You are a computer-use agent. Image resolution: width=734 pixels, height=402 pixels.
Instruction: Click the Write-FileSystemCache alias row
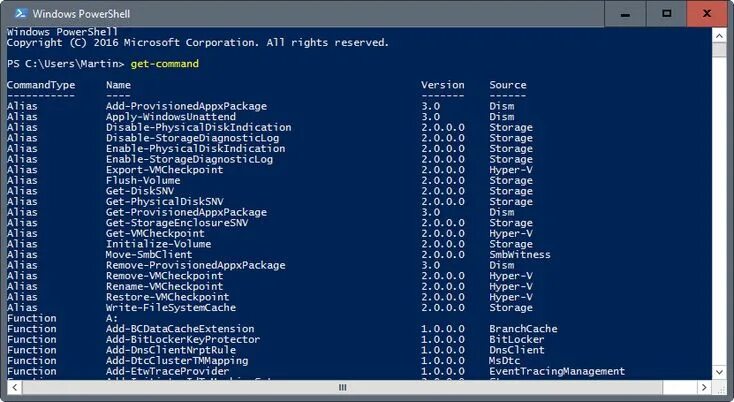270,307
